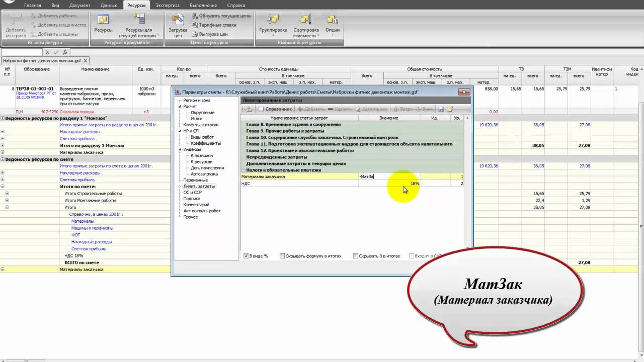Click the НДС value cell 18%
Screen dimensions: 644x362
(x=389, y=184)
